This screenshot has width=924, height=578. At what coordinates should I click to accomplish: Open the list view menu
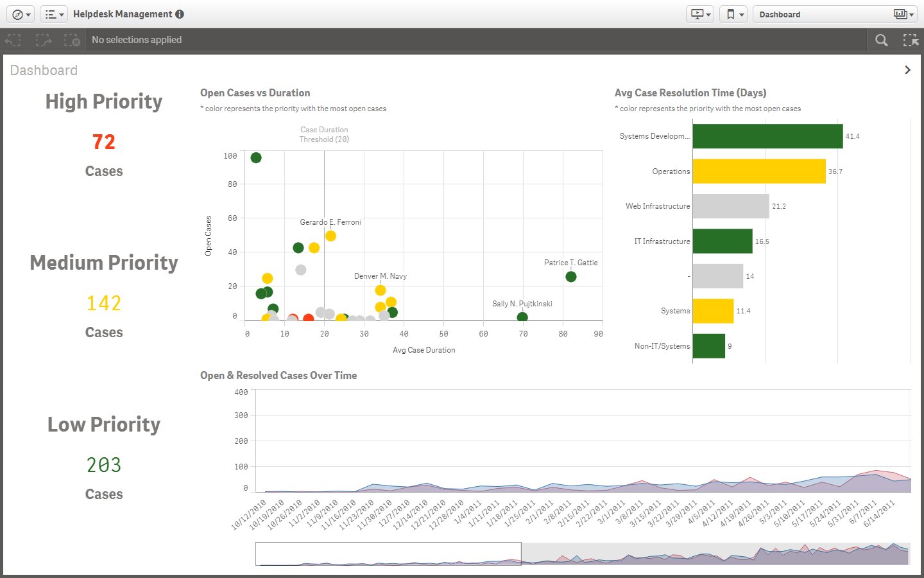point(54,14)
